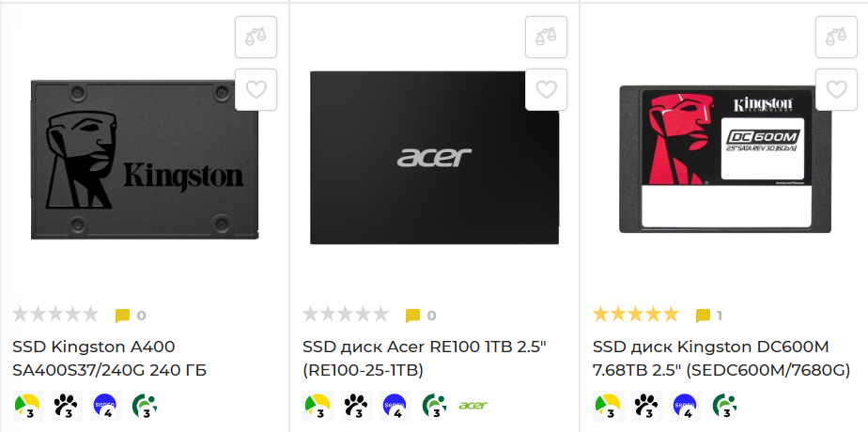The width and height of the screenshot is (868, 432).
Task: Add Kingston A400 SSD to comparison
Action: [x=256, y=37]
